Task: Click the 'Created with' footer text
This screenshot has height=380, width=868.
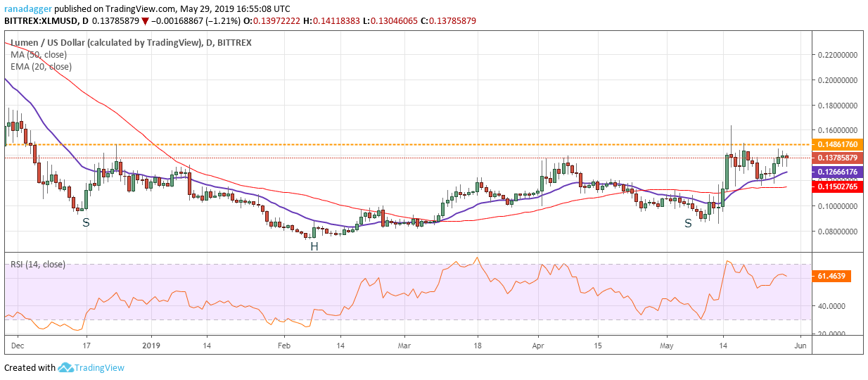Action: coord(30,367)
